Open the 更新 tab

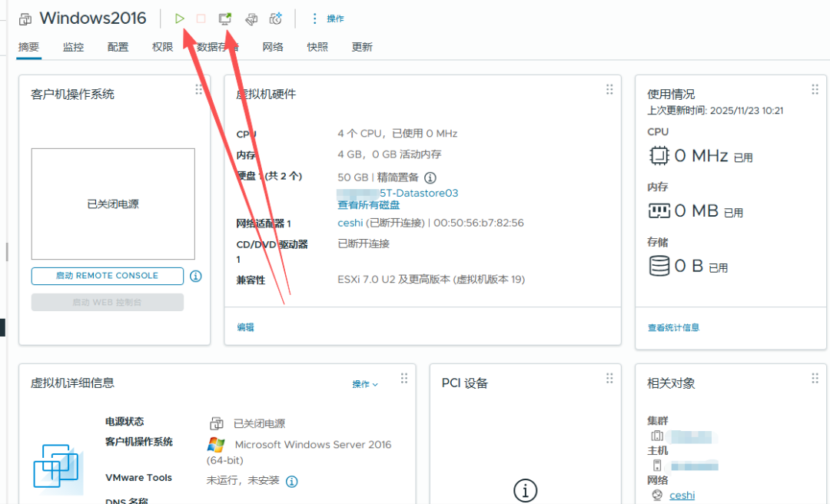(362, 47)
